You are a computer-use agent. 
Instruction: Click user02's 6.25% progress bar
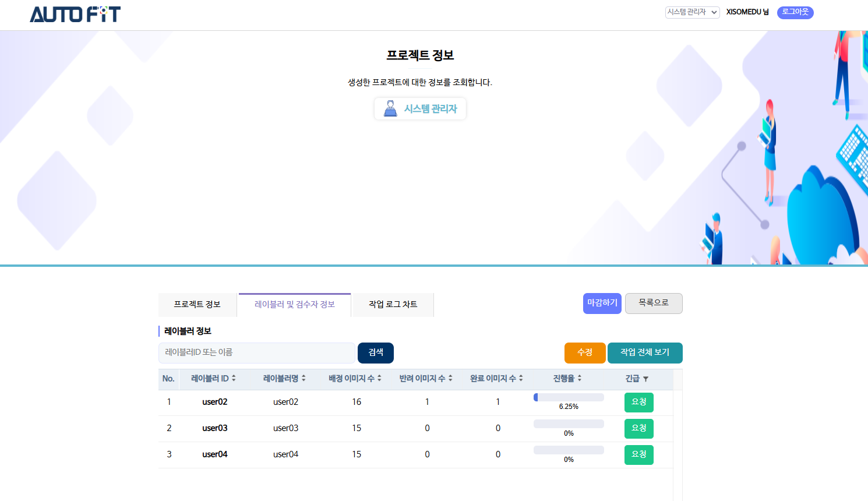point(569,397)
